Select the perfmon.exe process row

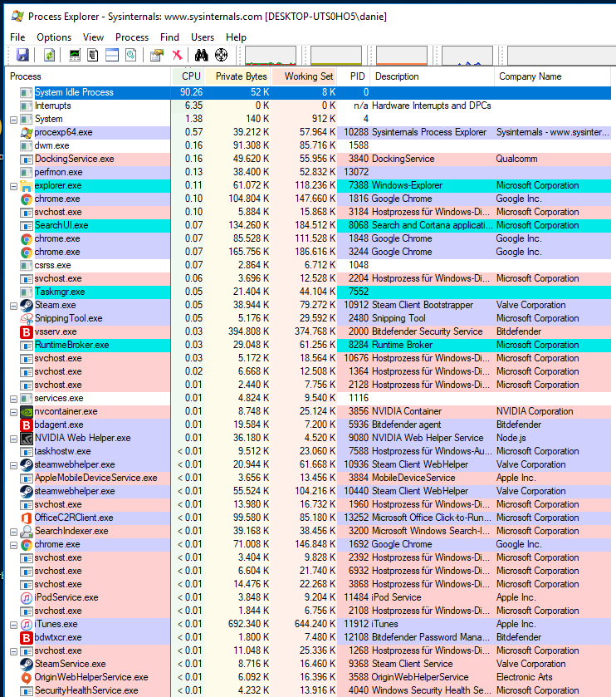308,173
